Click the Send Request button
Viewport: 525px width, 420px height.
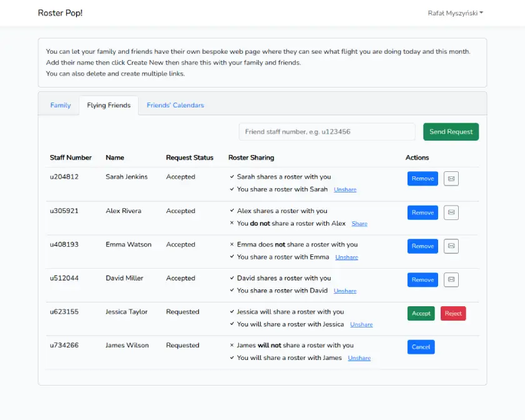click(451, 132)
